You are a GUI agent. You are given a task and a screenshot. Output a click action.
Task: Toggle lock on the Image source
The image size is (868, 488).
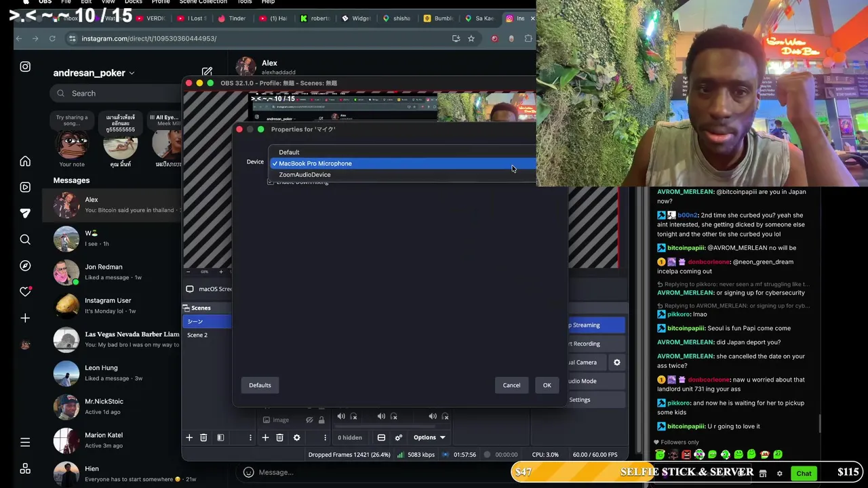pyautogui.click(x=321, y=420)
